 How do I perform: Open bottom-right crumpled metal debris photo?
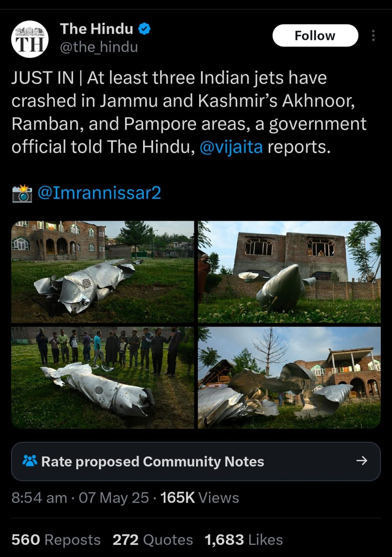[289, 378]
